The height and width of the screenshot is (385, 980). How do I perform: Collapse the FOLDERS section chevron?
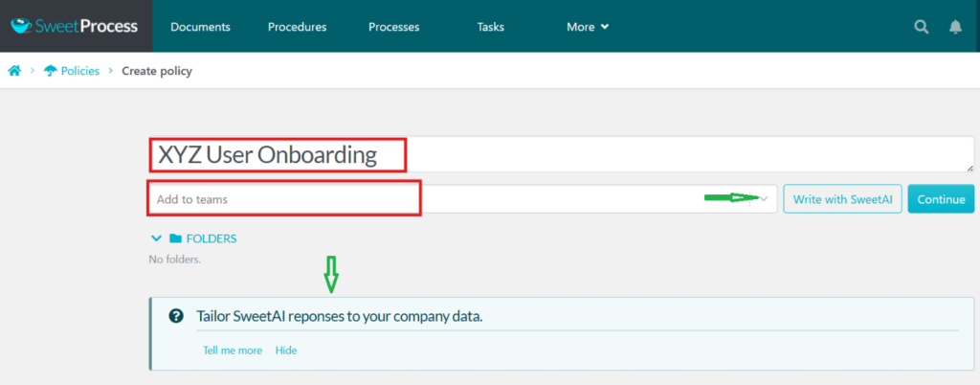[156, 238]
